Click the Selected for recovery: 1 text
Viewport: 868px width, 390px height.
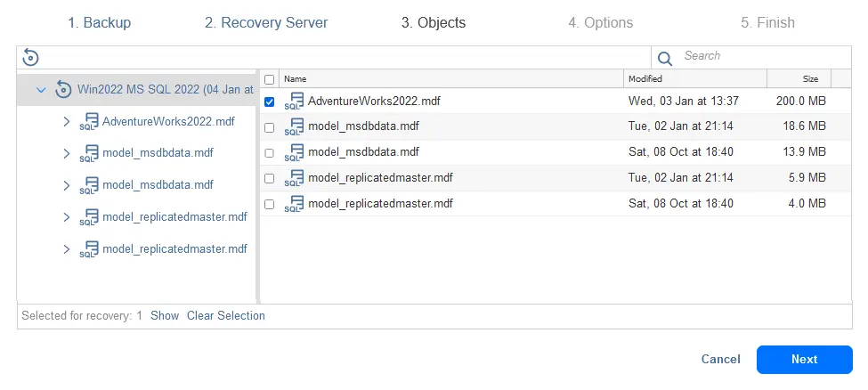(x=82, y=316)
